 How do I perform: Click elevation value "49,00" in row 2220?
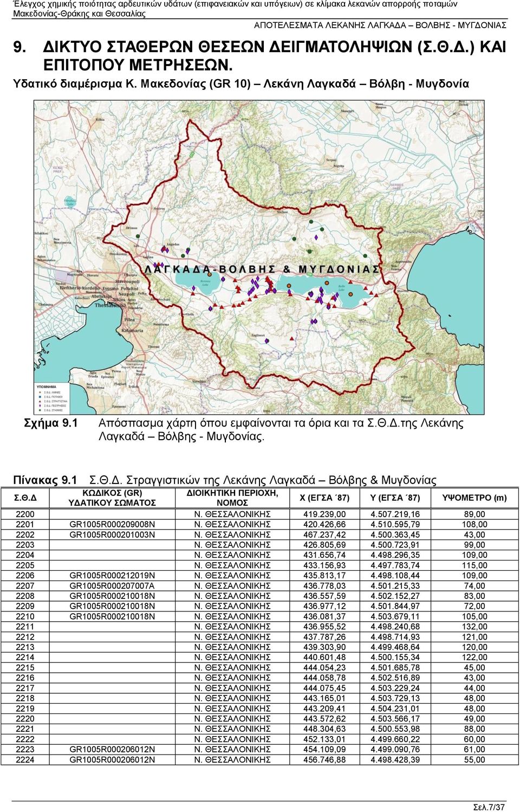click(x=474, y=719)
